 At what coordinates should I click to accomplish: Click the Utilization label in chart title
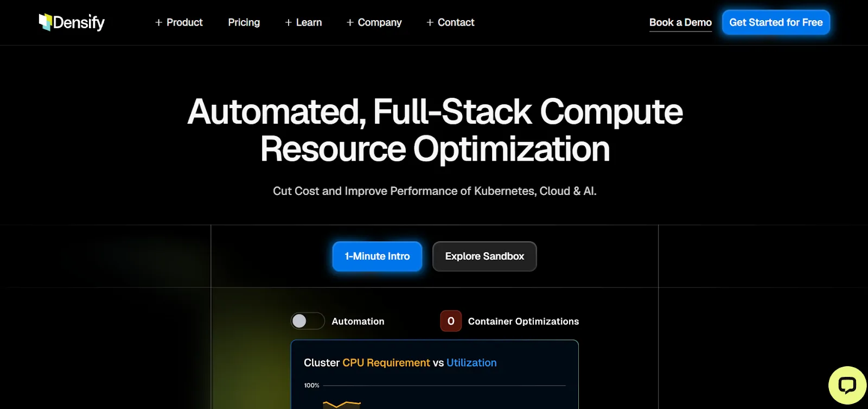pyautogui.click(x=471, y=363)
